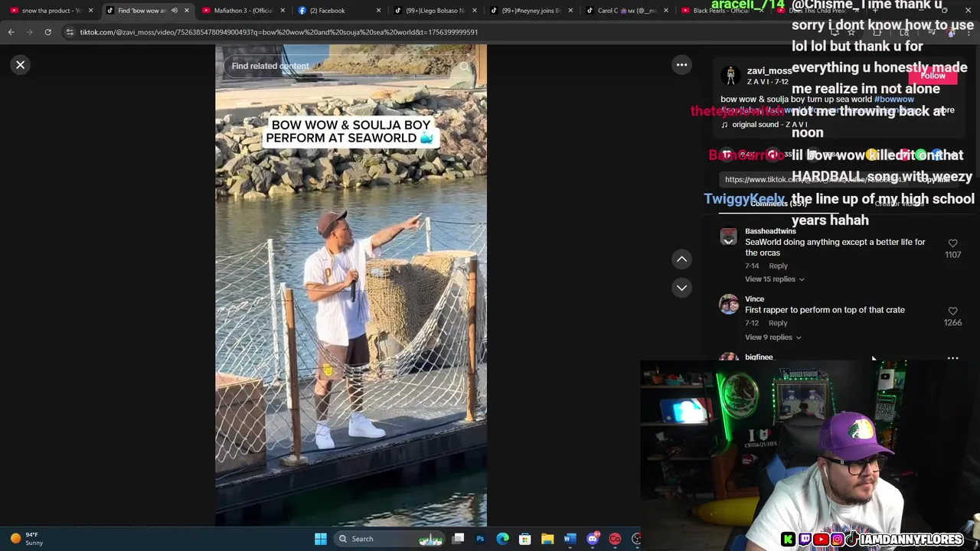Switch to the Carol C TikTok tab
This screenshot has width=980, height=551.
(626, 11)
